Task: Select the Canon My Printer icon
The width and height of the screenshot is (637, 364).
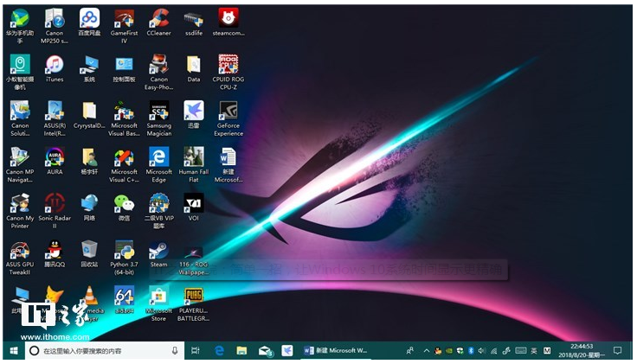Action: coord(20,211)
